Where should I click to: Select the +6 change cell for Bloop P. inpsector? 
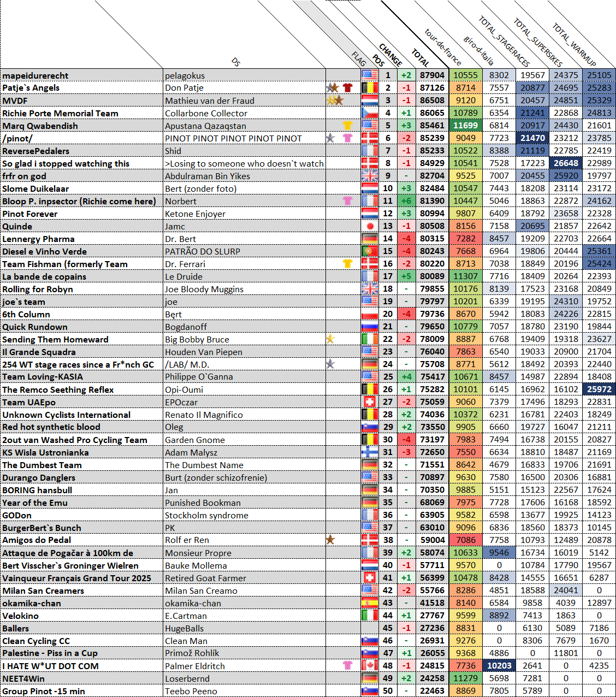pos(406,201)
